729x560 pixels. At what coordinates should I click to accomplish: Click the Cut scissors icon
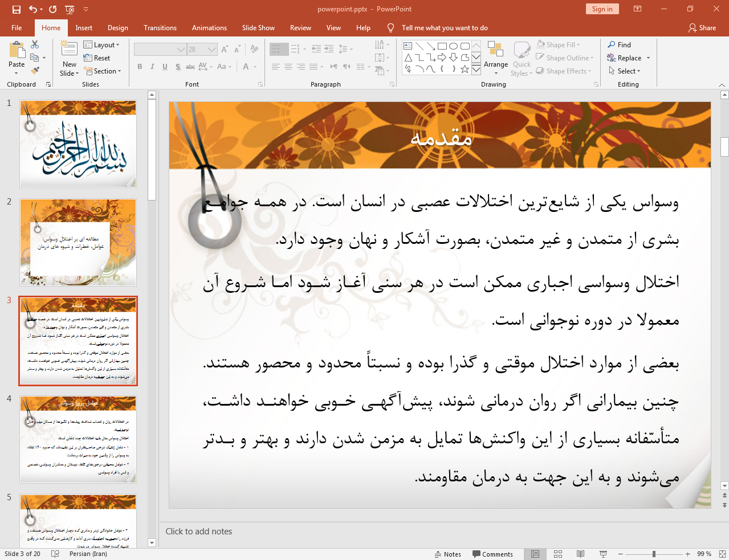coord(35,44)
